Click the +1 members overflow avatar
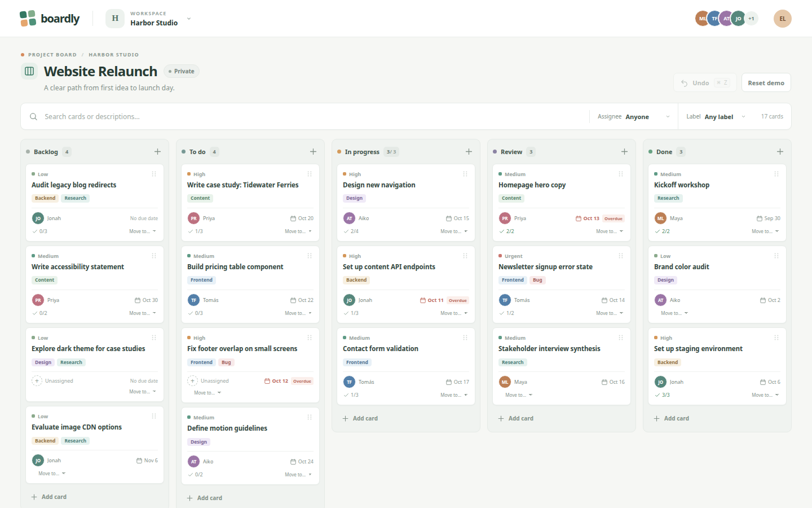 click(751, 19)
